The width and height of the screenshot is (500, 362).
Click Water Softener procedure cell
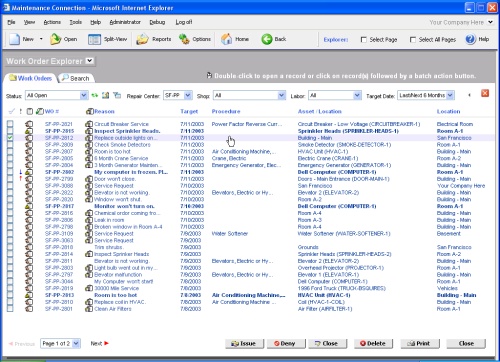point(230,233)
